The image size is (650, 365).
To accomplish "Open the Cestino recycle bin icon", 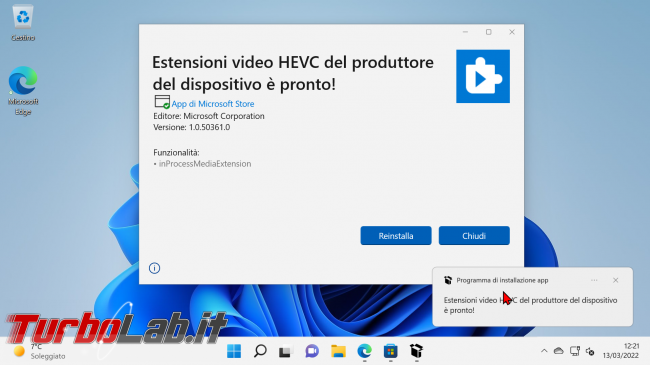I will click(23, 23).
